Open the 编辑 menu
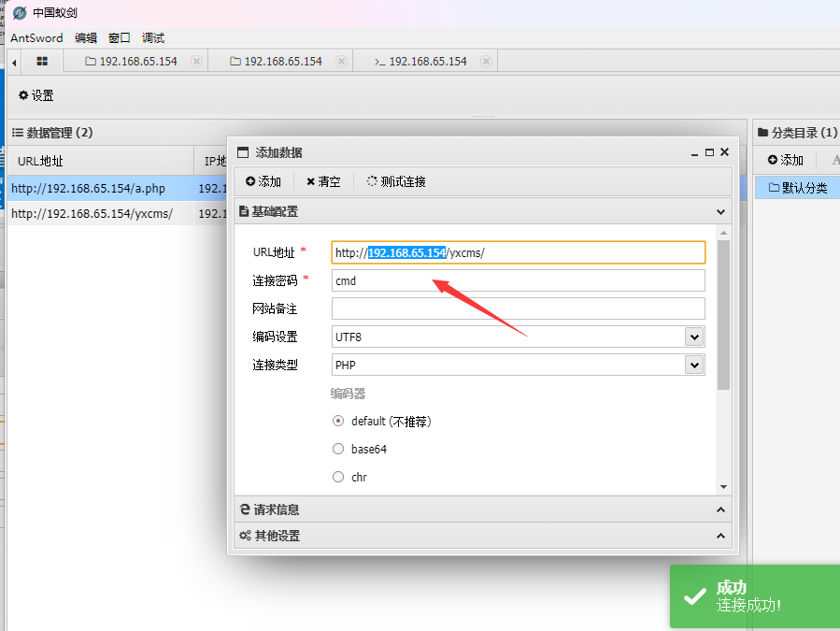This screenshot has width=840, height=631. click(86, 38)
